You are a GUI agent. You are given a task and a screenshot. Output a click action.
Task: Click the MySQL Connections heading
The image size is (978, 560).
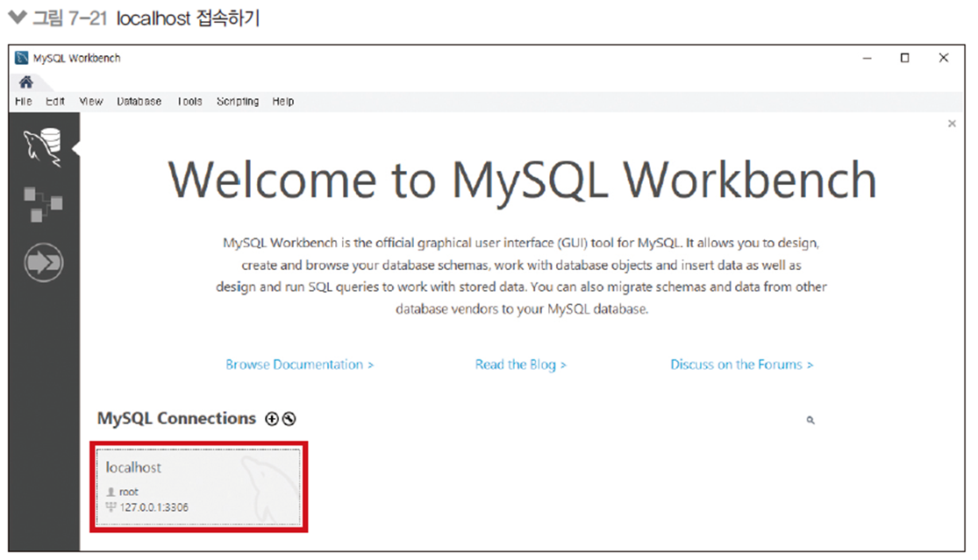176,418
